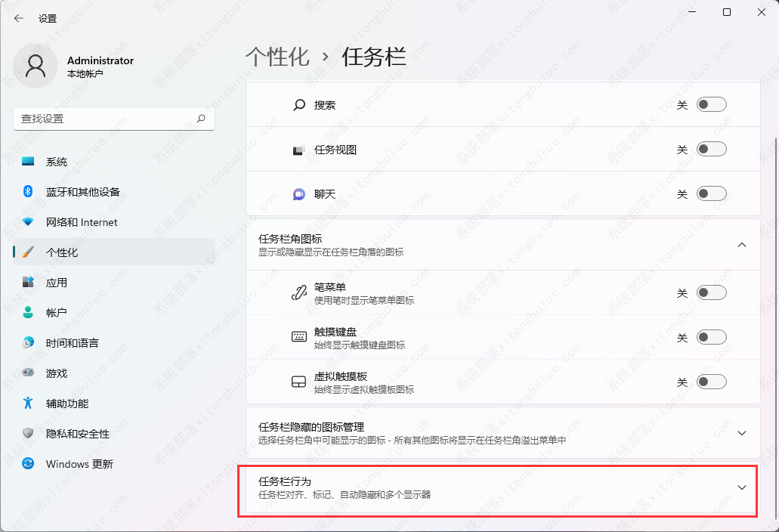Open Bluetooth and other devices (蓝牙和其他设备)

tap(82, 192)
